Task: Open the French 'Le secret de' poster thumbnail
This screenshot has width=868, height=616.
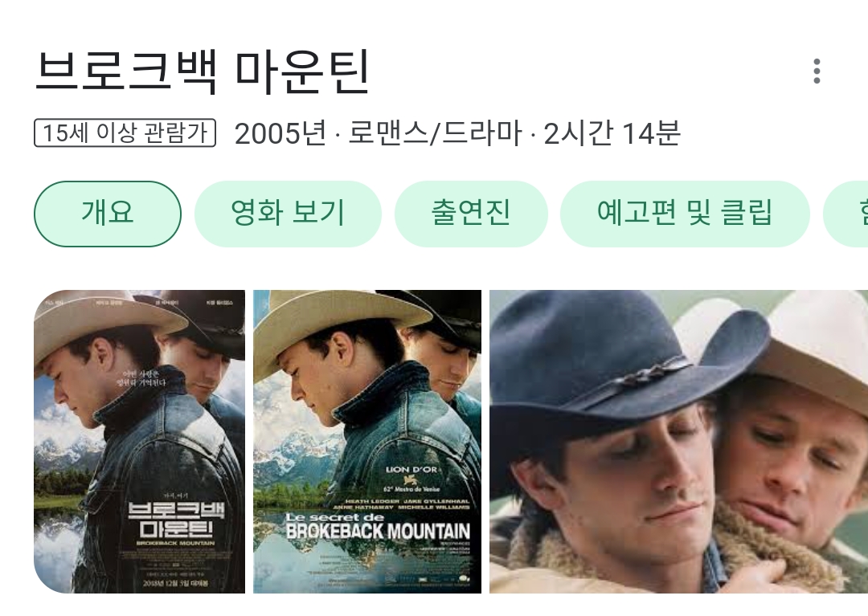Action: 367,441
